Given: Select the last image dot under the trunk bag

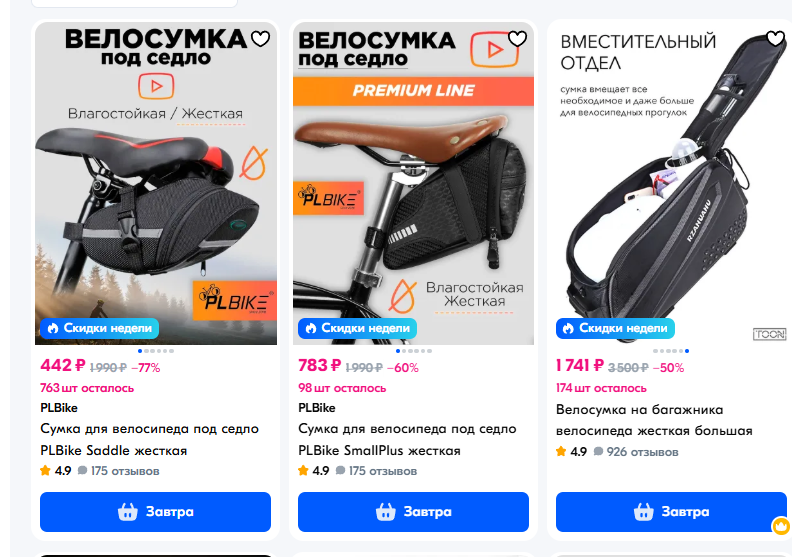Looking at the screenshot, I should (x=687, y=351).
